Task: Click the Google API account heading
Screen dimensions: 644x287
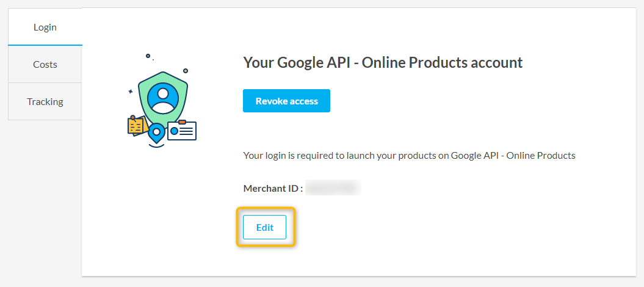Action: coord(383,62)
